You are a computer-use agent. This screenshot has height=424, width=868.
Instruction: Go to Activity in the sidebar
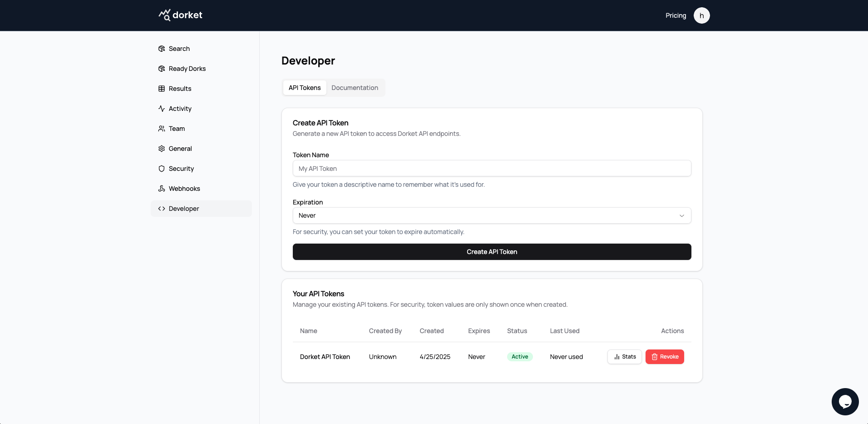[x=201, y=109]
